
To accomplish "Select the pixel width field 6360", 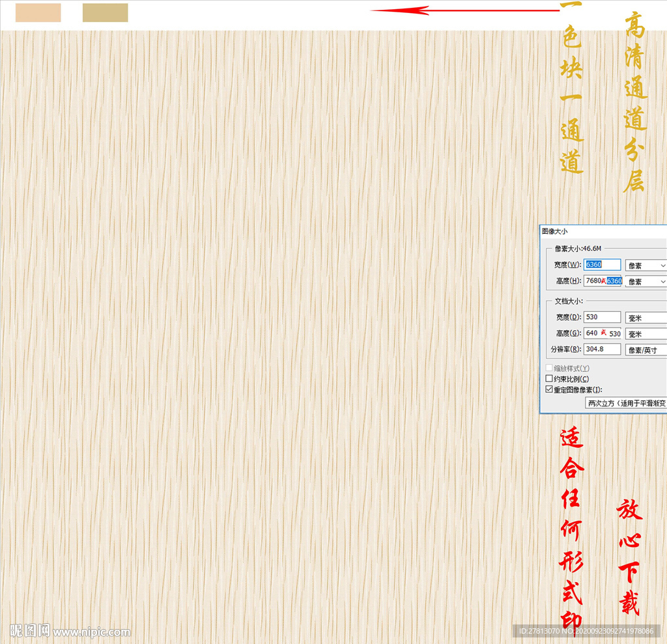I will tap(602, 264).
